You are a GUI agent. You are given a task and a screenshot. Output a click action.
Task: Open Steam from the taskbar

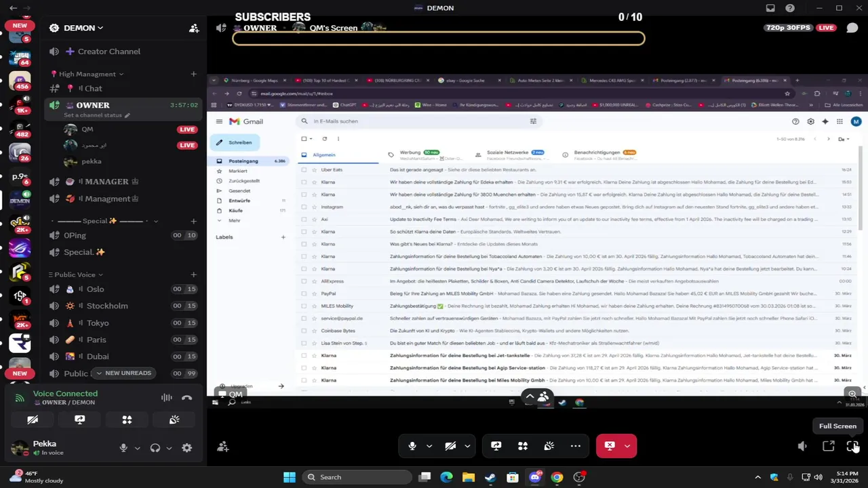[490, 477]
